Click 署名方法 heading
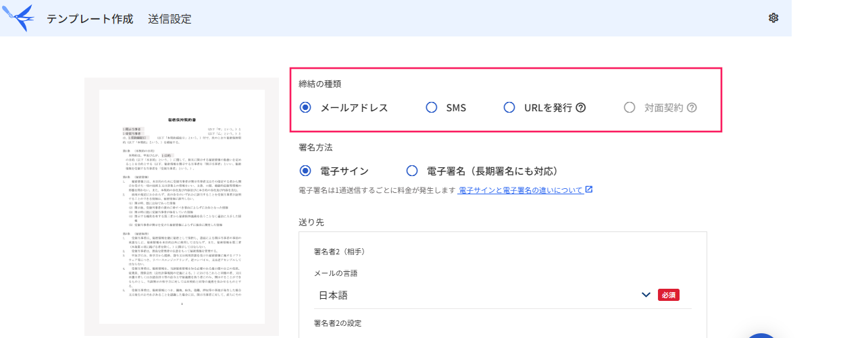Viewport: 868px width, 338px height. [x=315, y=146]
